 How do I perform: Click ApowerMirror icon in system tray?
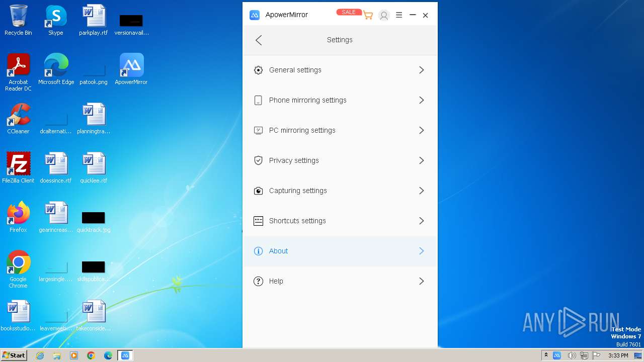(557, 355)
